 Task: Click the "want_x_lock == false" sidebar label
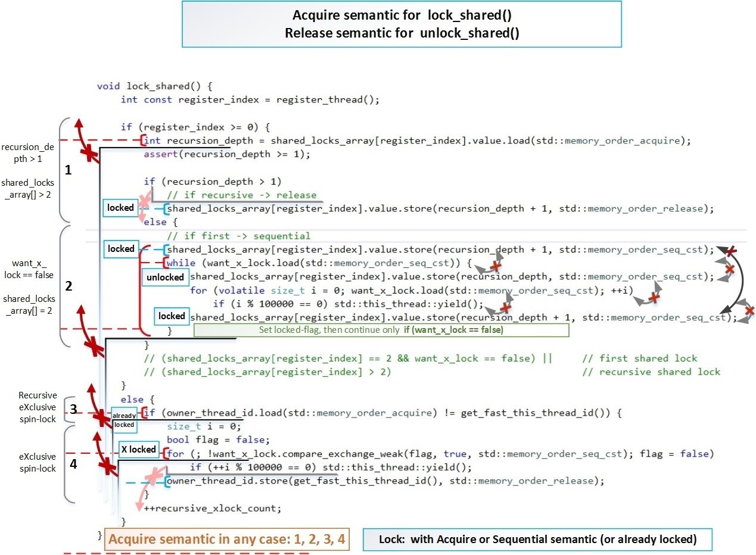[x=27, y=268]
